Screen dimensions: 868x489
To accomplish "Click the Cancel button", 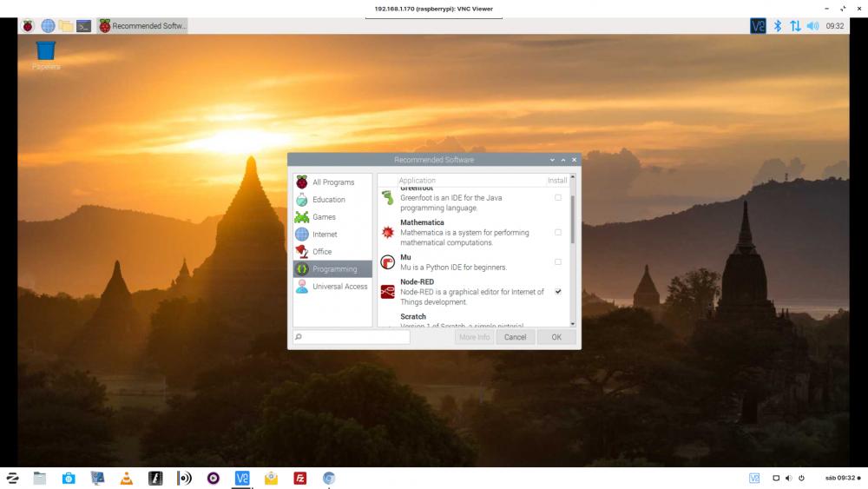I will [515, 337].
